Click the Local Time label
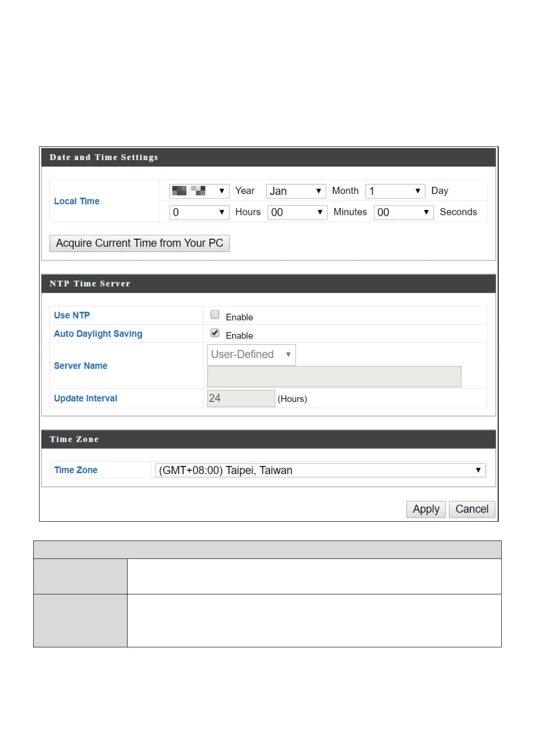Image resolution: width=535 pixels, height=756 pixels. (77, 201)
